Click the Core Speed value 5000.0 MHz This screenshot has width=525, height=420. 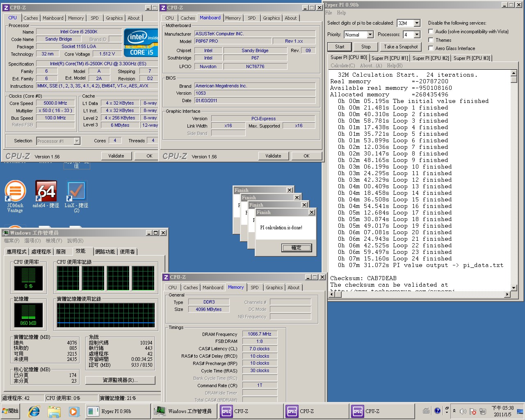tap(55, 103)
